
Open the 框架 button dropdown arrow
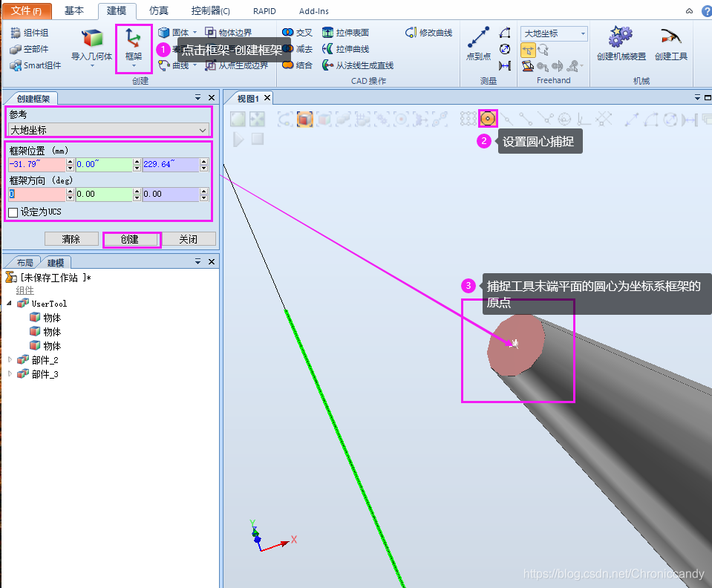pyautogui.click(x=134, y=66)
